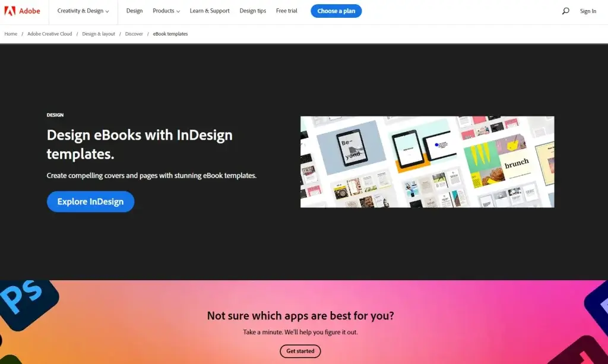Click the Create compelling covers description text

point(151,176)
